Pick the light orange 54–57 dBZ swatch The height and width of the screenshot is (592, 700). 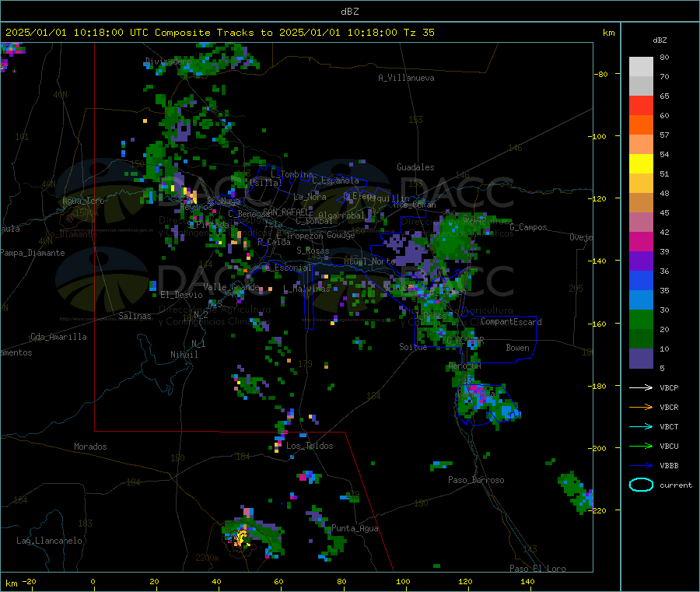click(x=641, y=145)
